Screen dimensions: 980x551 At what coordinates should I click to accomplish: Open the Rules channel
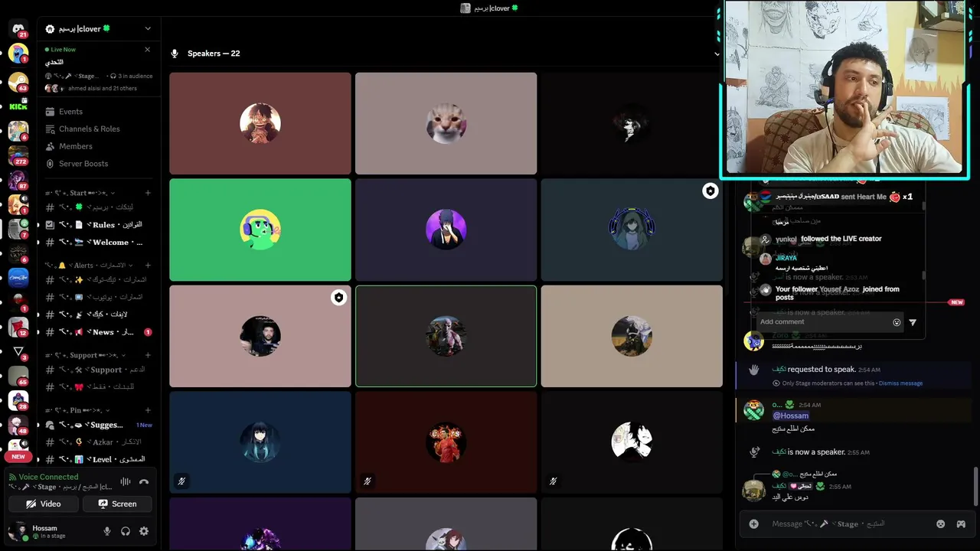tap(100, 225)
